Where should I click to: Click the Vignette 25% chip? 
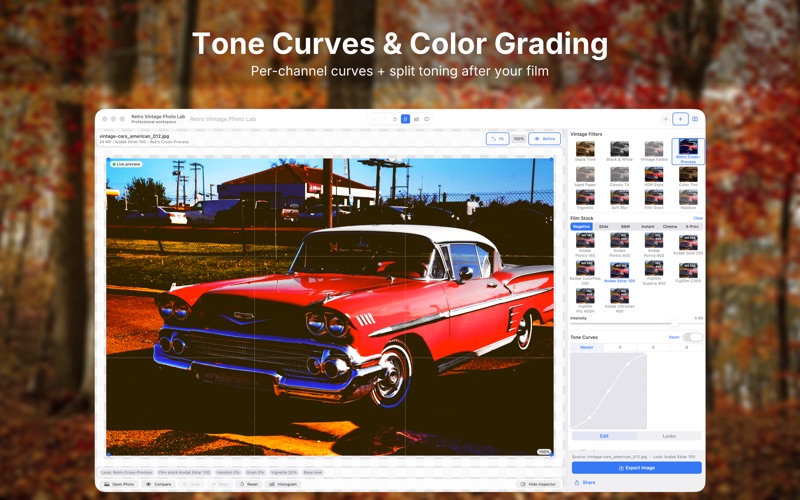(x=284, y=472)
